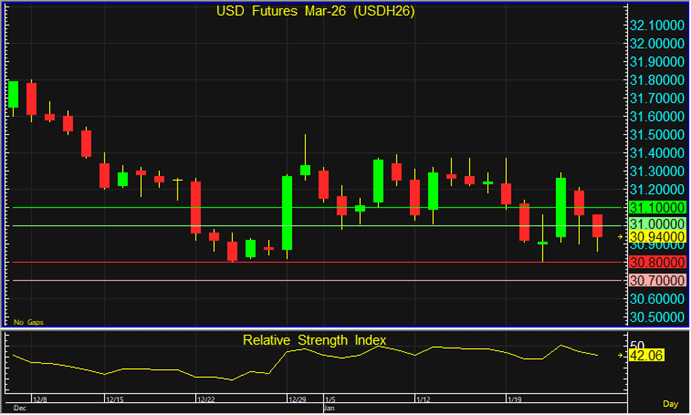Click the 42.06 RSI value label

point(649,354)
